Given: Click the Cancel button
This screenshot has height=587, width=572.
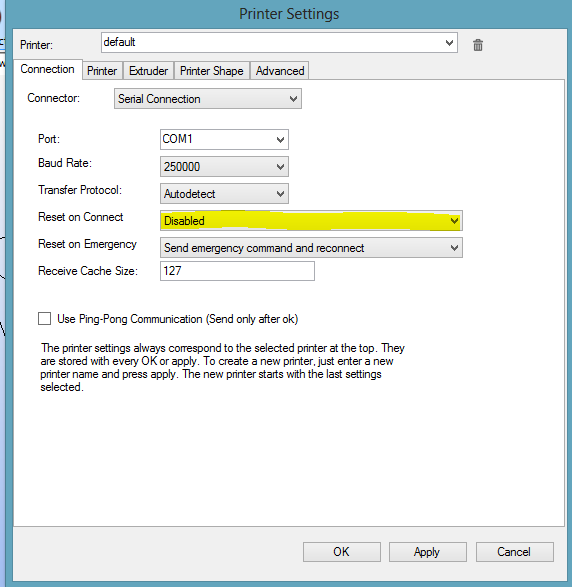Looking at the screenshot, I should (514, 552).
